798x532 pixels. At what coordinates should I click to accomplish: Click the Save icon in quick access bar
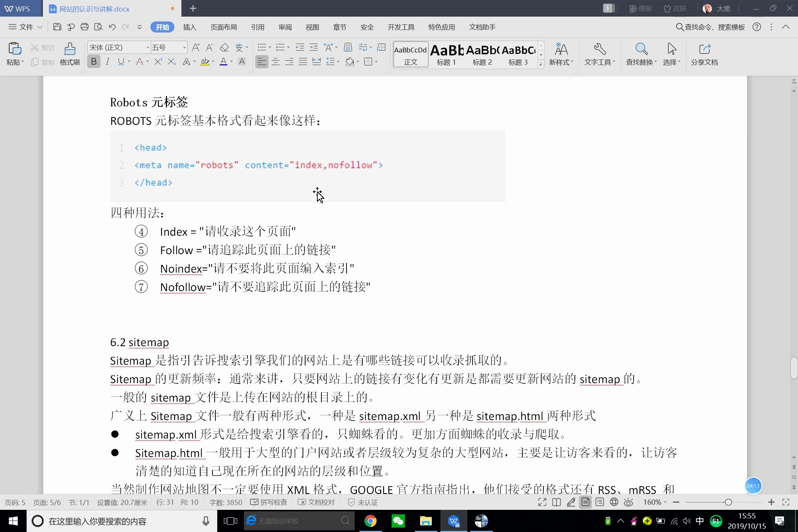pyautogui.click(x=57, y=27)
